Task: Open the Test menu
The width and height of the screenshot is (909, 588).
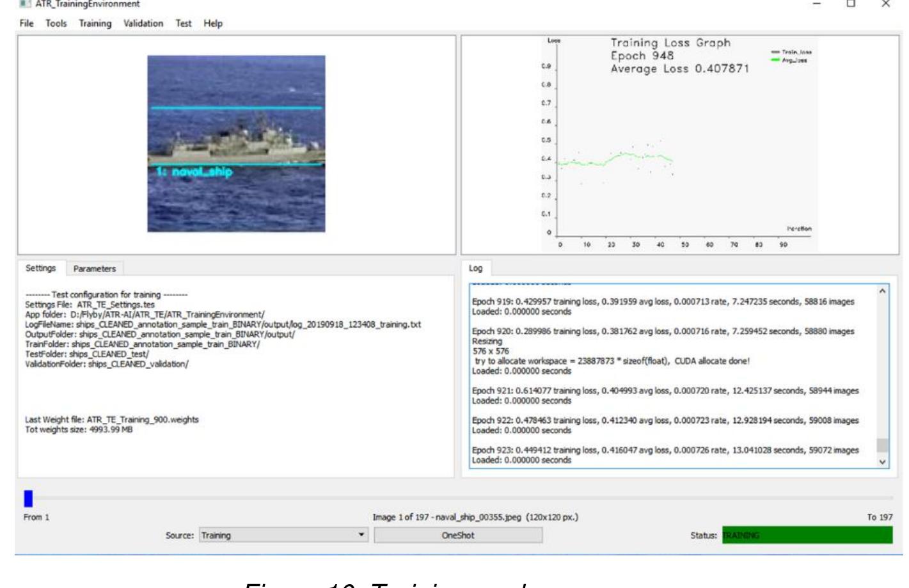Action: (183, 23)
